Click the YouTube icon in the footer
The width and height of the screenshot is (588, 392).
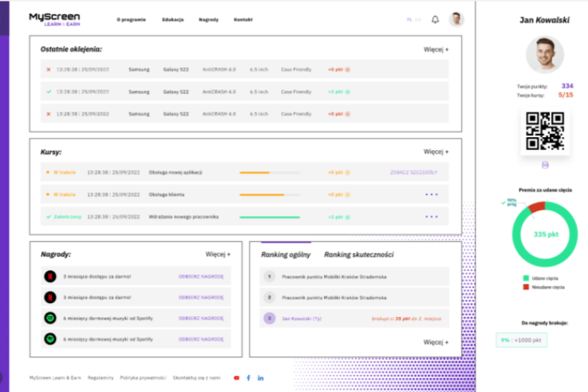(237, 377)
